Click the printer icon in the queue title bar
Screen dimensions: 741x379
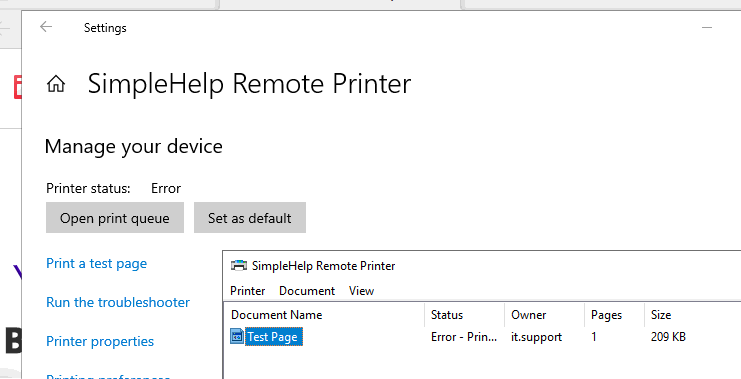pyautogui.click(x=239, y=265)
